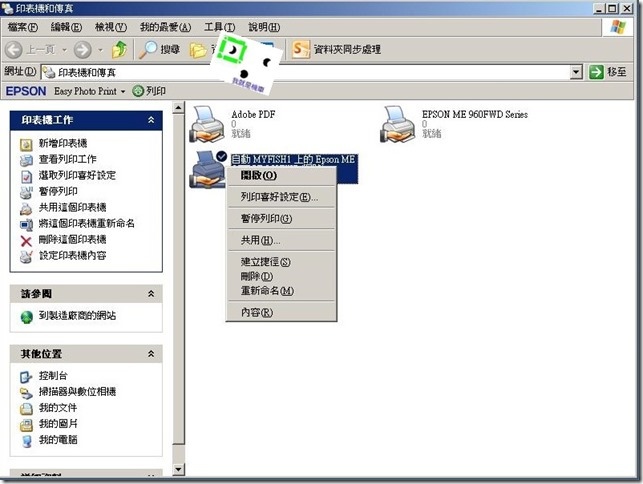Viewport: 643px width, 484px height.
Task: Click the 選取列印喜好設定 document icon
Action: tap(26, 176)
